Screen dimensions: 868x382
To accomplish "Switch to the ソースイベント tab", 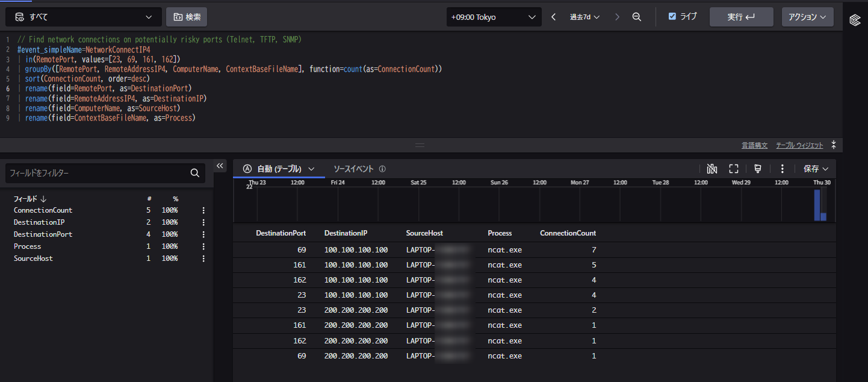I will pos(354,169).
